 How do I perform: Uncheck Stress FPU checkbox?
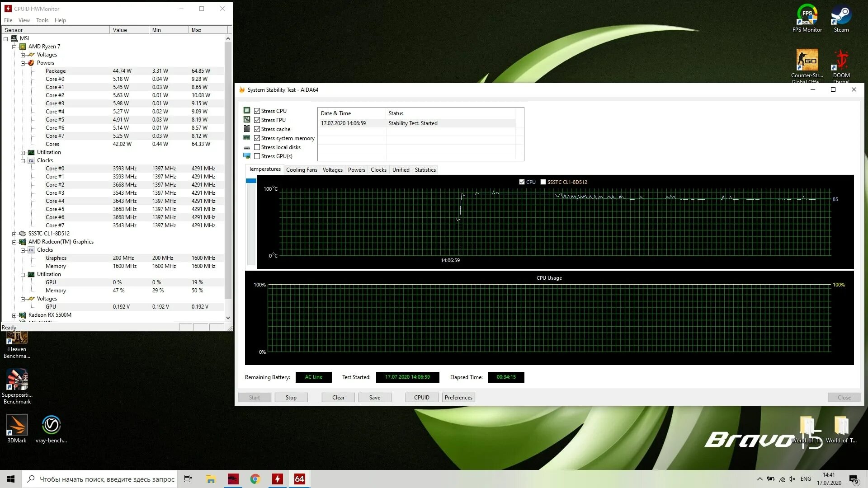coord(257,120)
